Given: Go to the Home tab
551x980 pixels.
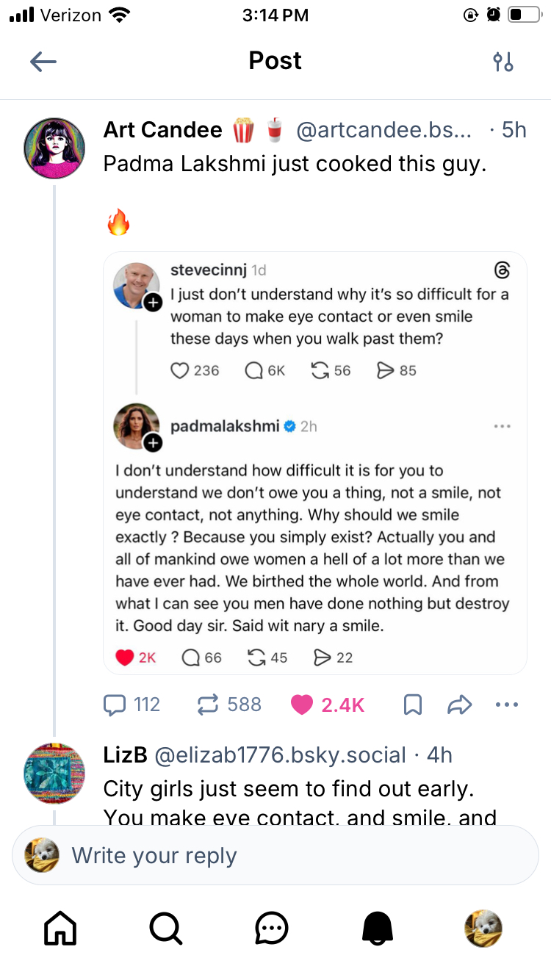Looking at the screenshot, I should (x=60, y=928).
